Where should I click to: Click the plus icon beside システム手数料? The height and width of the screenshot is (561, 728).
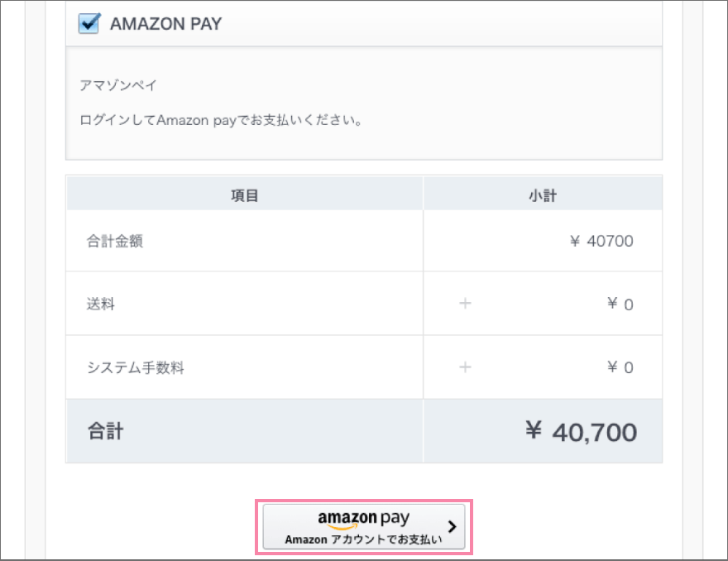pyautogui.click(x=465, y=367)
